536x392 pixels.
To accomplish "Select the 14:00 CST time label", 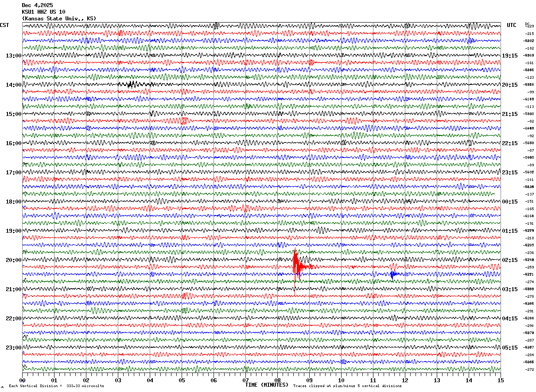I will point(14,85).
